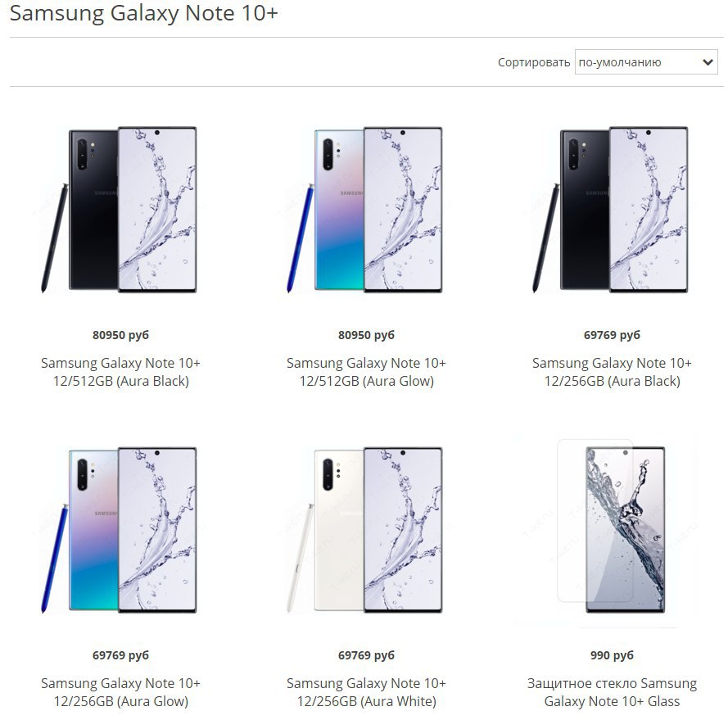Click the 69769 руб price under Aura White
This screenshot has height=720, width=728.
(x=366, y=655)
